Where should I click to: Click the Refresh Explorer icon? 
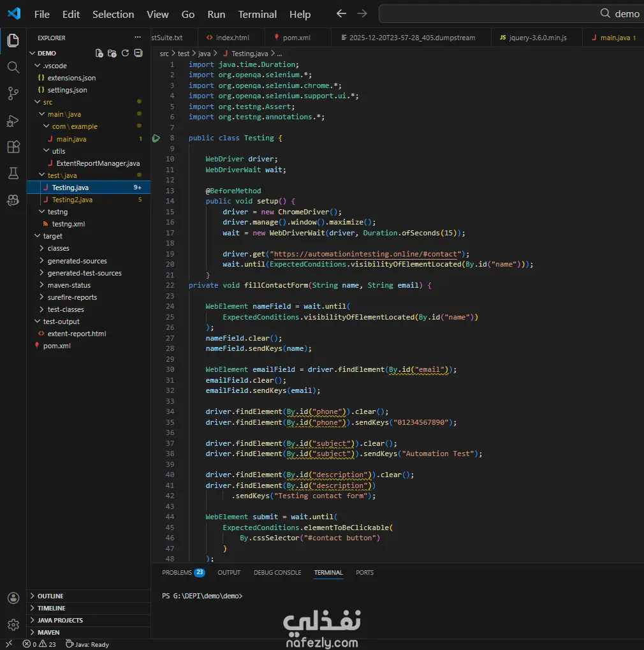pos(125,53)
